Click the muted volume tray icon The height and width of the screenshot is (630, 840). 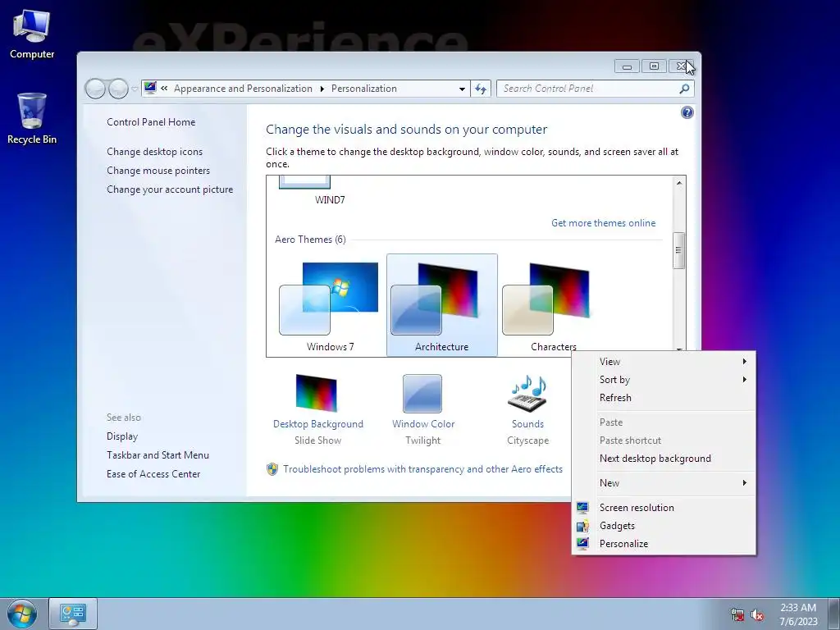[757, 615]
